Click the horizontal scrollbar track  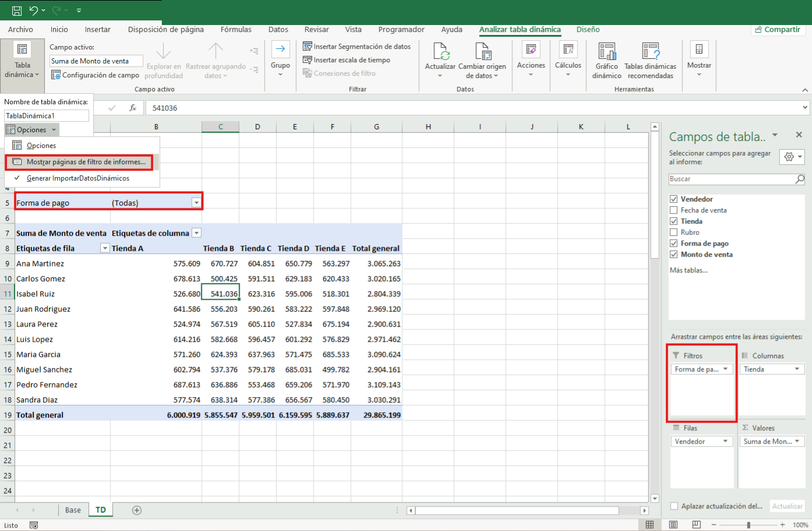630,511
